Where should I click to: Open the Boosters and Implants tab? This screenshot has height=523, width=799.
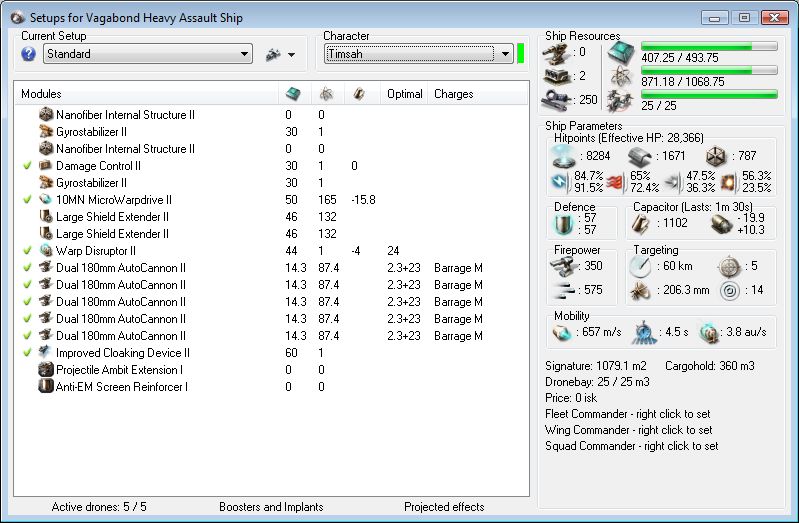point(271,507)
